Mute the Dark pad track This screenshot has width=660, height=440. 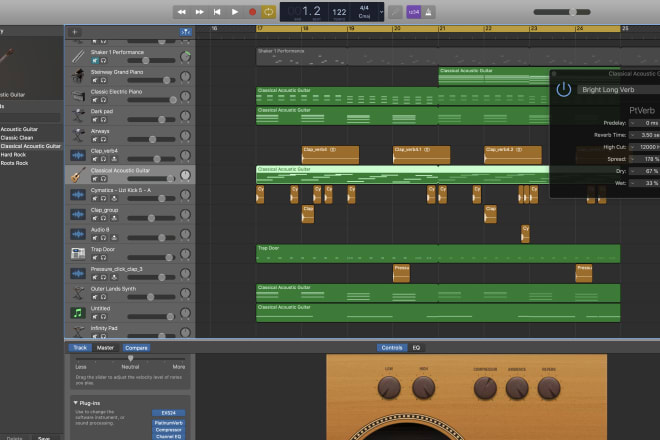[x=95, y=120]
